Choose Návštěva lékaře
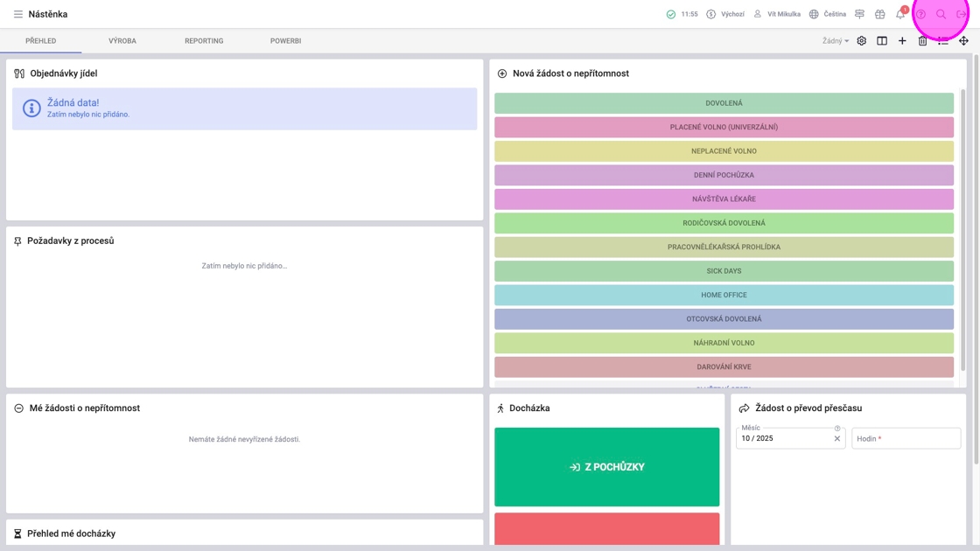Screen dimensions: 980x551 tap(724, 199)
